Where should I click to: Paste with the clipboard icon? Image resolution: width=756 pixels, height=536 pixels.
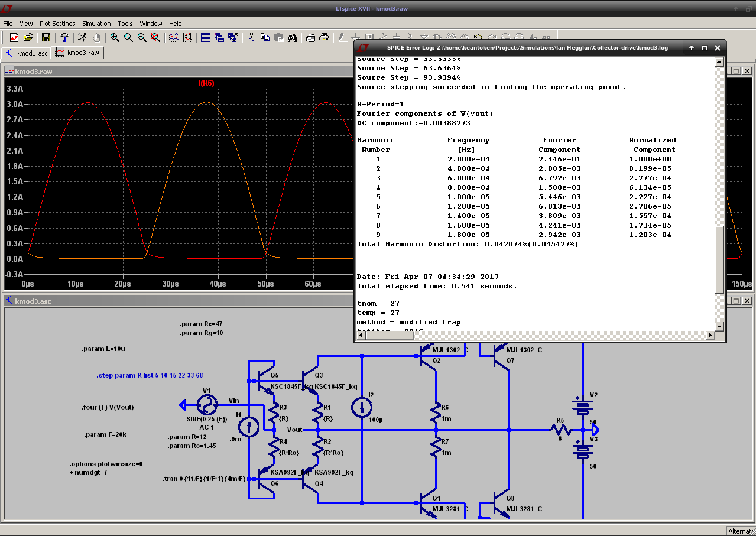point(278,37)
